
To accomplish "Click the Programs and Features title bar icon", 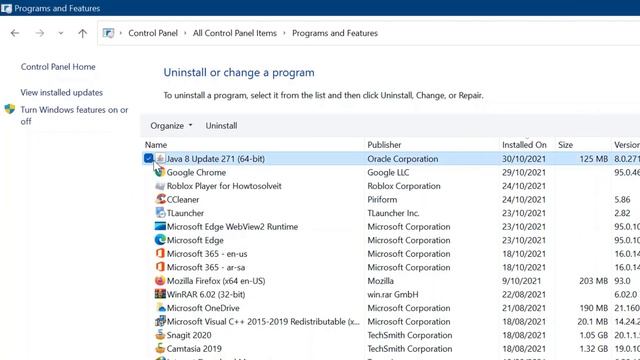I will [6, 8].
